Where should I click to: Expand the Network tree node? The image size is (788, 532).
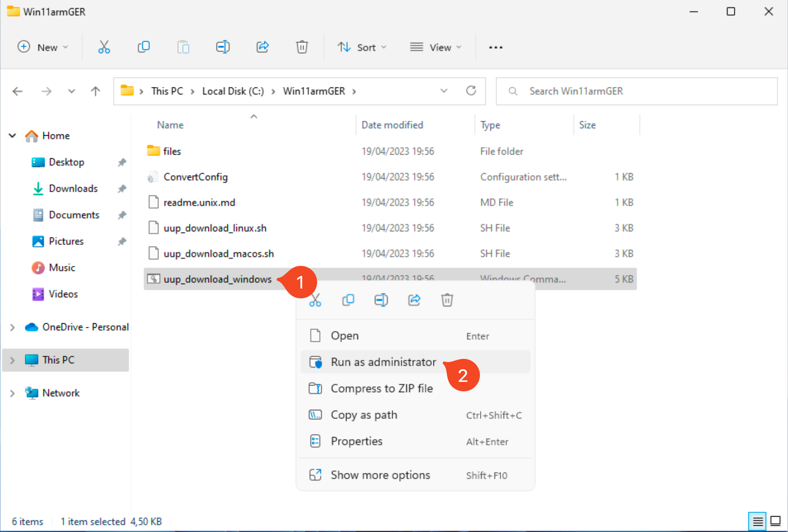click(x=12, y=393)
